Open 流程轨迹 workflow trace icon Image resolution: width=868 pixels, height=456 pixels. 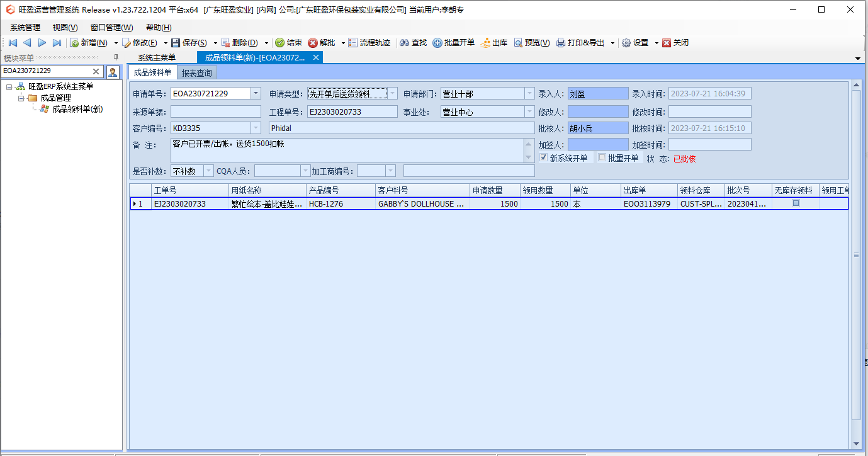[x=352, y=43]
